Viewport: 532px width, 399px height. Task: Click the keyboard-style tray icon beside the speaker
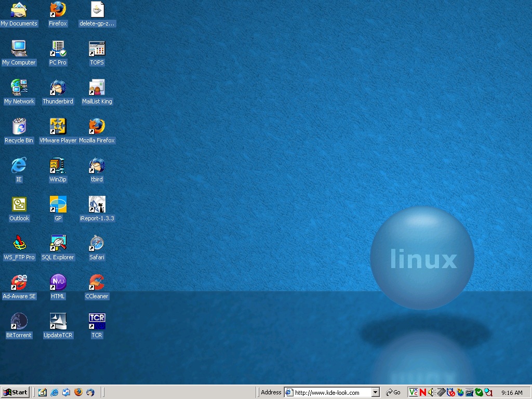pos(441,393)
